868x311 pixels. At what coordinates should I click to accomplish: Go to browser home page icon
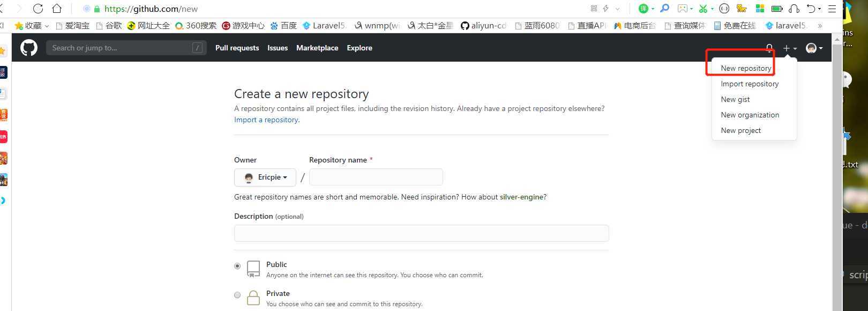pyautogui.click(x=57, y=9)
